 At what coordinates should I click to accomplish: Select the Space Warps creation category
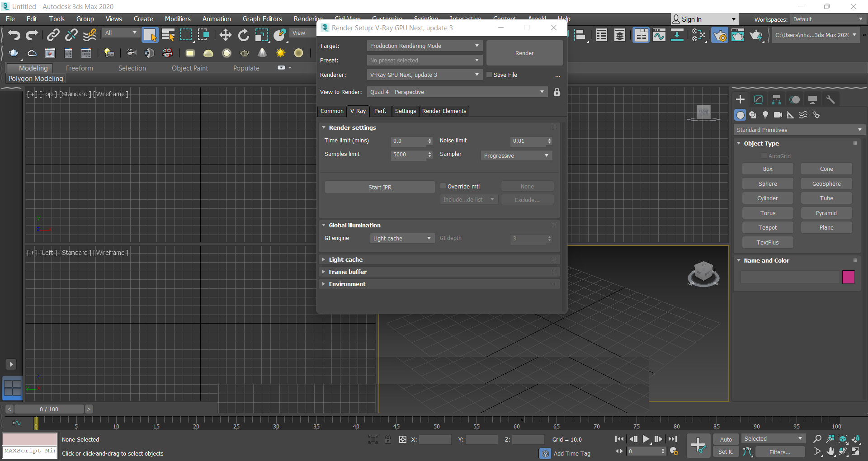click(803, 115)
